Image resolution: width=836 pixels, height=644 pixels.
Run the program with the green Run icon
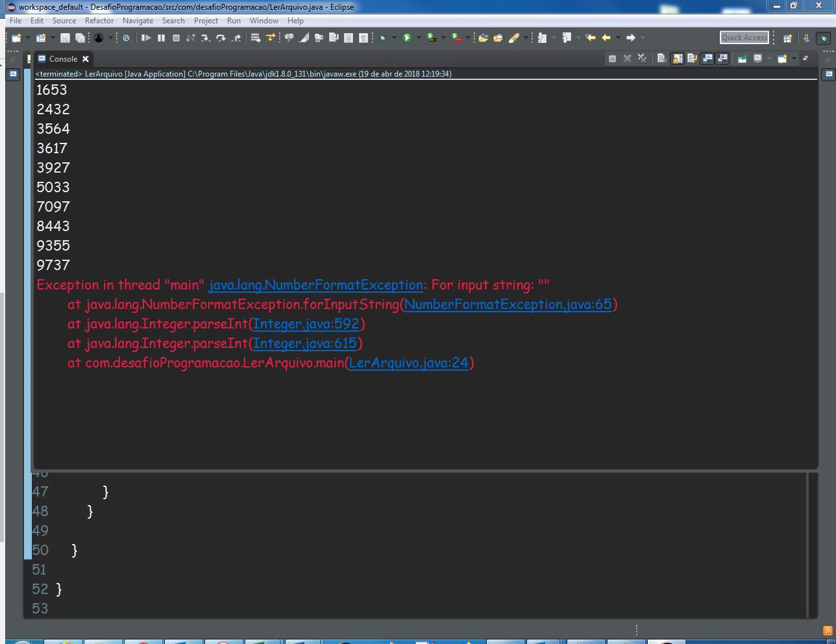coord(407,37)
